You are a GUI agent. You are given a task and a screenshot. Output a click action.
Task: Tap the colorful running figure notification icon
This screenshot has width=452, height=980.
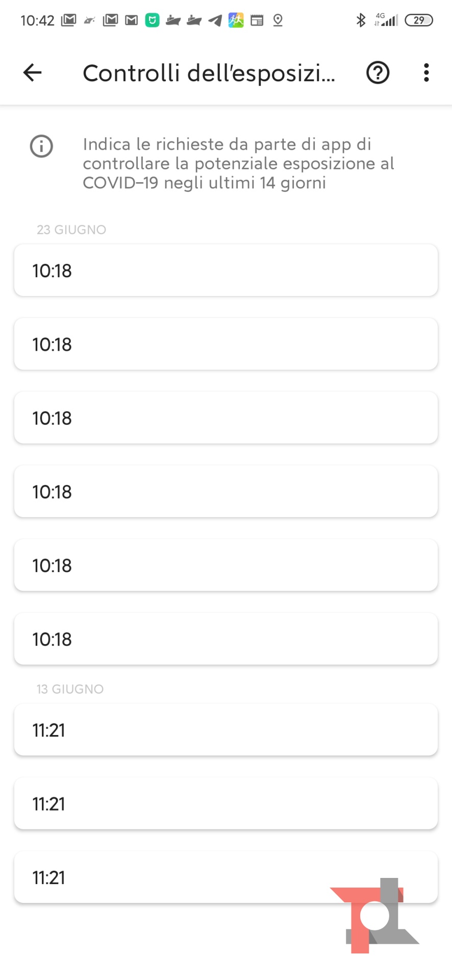(236, 20)
